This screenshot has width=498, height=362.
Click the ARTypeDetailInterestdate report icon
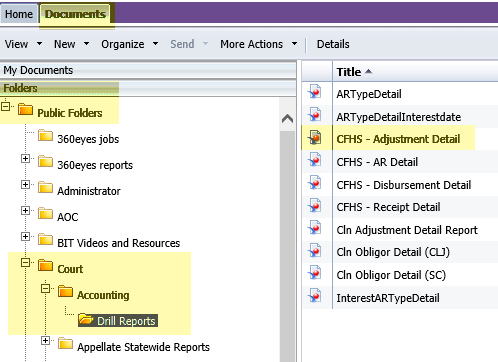point(315,115)
